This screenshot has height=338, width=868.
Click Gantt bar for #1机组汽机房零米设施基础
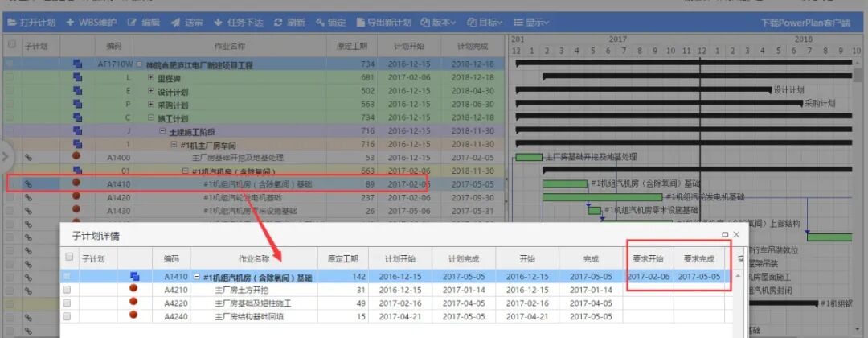coord(595,211)
